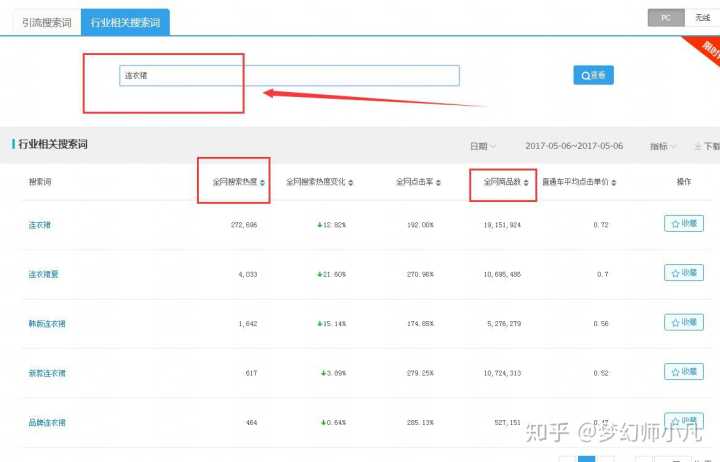
Task: Sort by 全网搜索热度 column arrows
Action: (x=263, y=183)
